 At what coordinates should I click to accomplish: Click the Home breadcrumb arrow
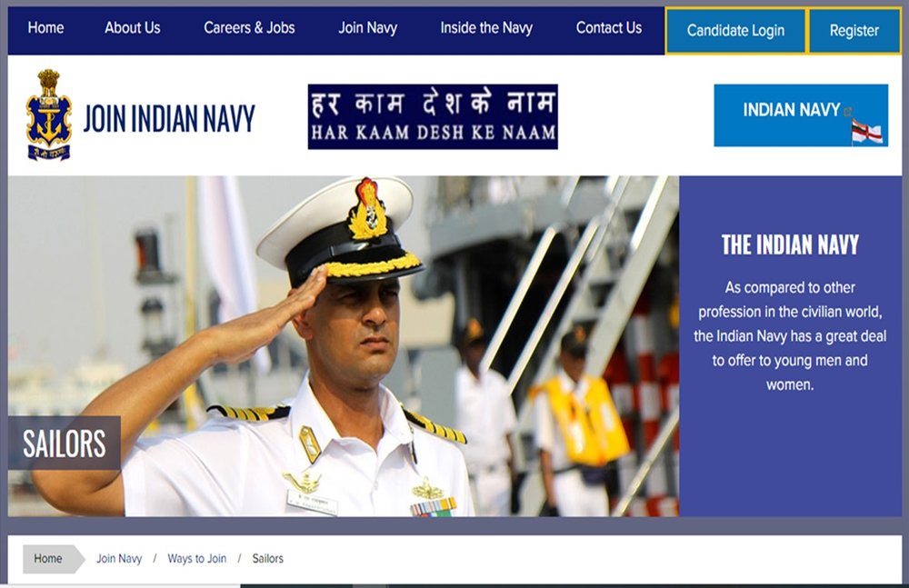54,559
